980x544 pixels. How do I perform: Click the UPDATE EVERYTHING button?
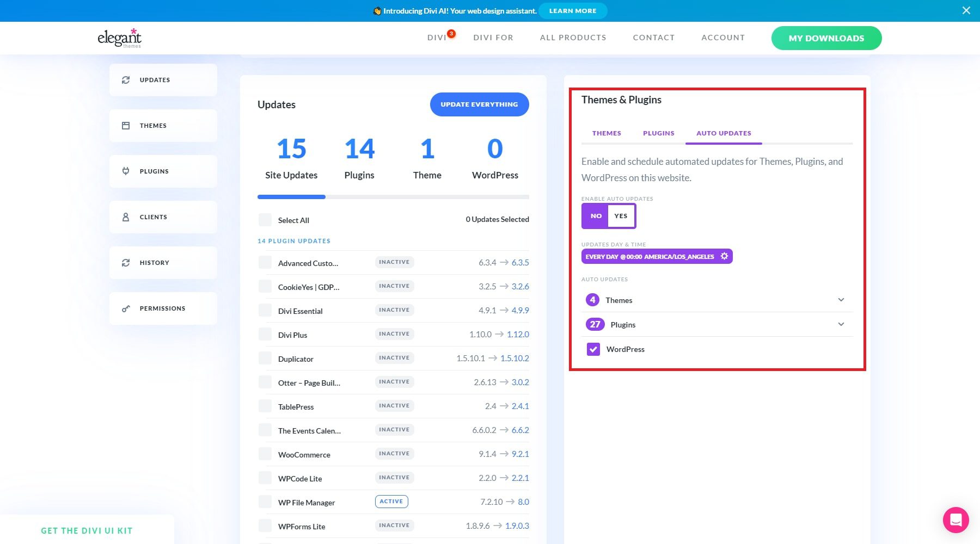[x=479, y=104]
